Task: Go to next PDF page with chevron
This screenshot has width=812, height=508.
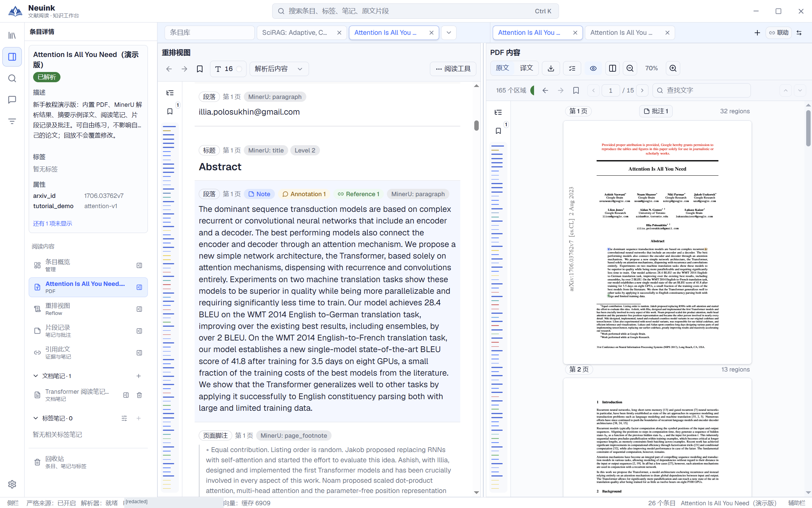Action: [642, 90]
